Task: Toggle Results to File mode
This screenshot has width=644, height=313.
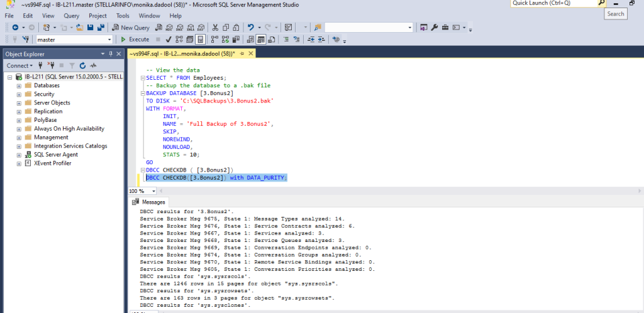Action: click(x=272, y=40)
